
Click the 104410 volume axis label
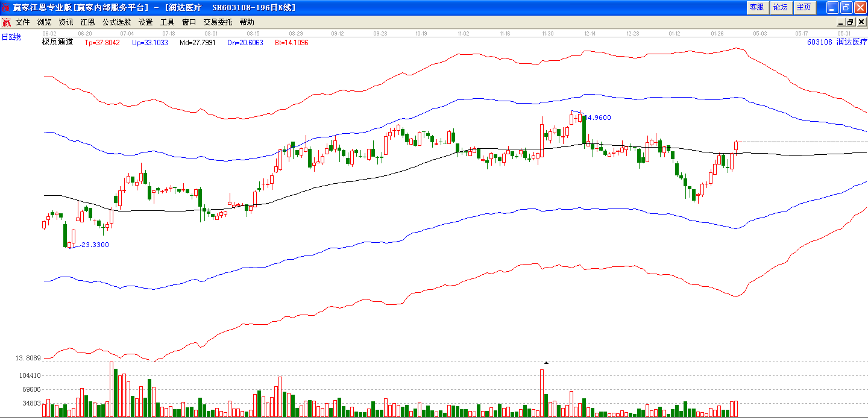29,375
